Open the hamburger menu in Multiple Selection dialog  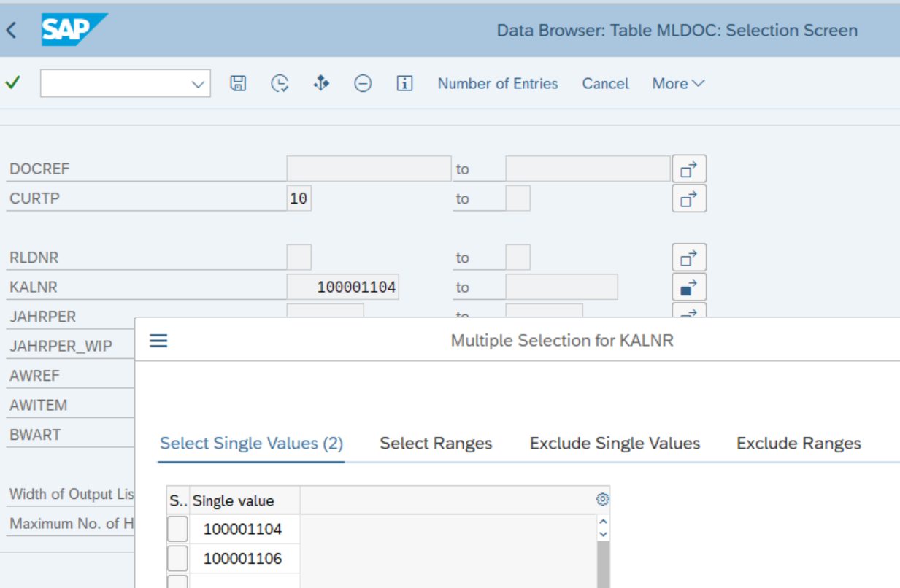click(x=158, y=341)
